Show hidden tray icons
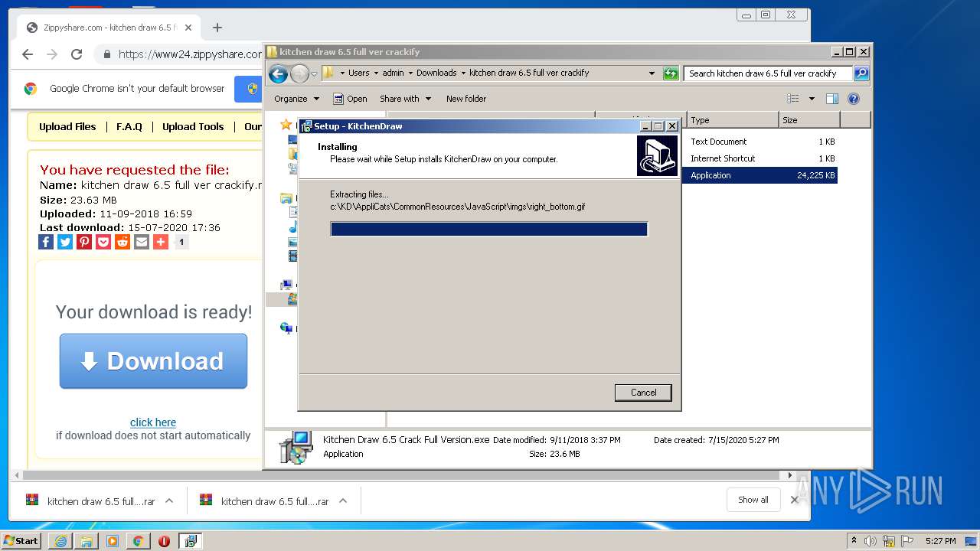 854,540
